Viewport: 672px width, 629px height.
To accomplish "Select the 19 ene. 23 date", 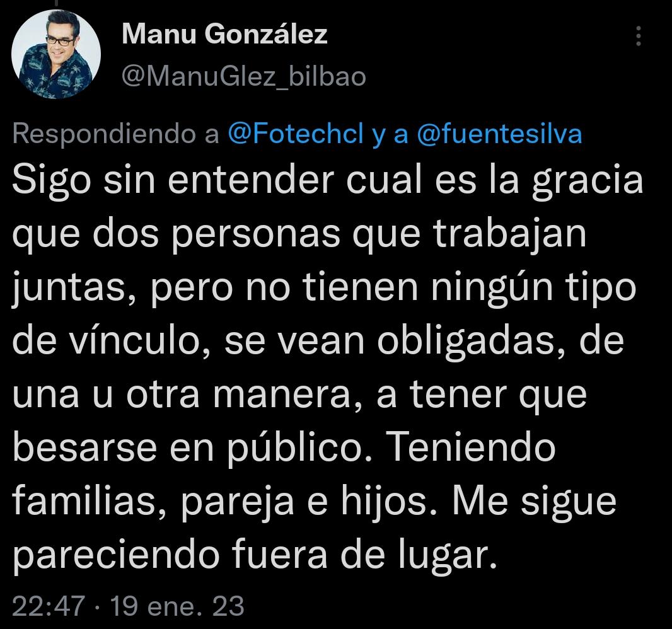I will pyautogui.click(x=177, y=606).
